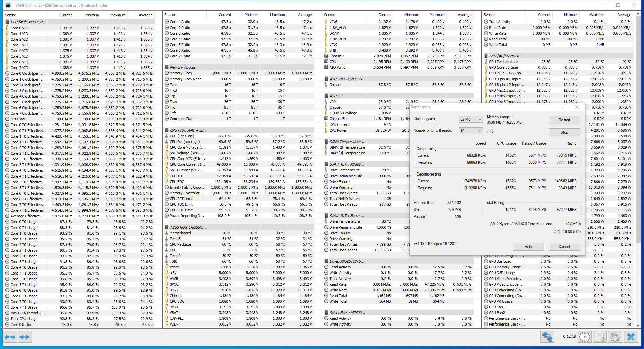Select the 1.00V SB Voltage row label
This screenshot has height=349, width=644.
(x=343, y=113)
